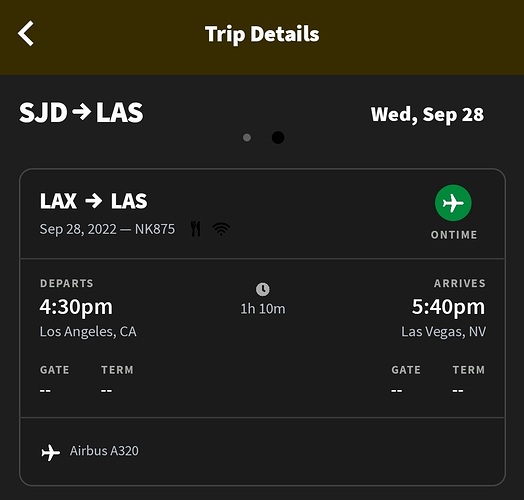Tap the clock duration icon
The width and height of the screenshot is (524, 500).
coord(263,289)
